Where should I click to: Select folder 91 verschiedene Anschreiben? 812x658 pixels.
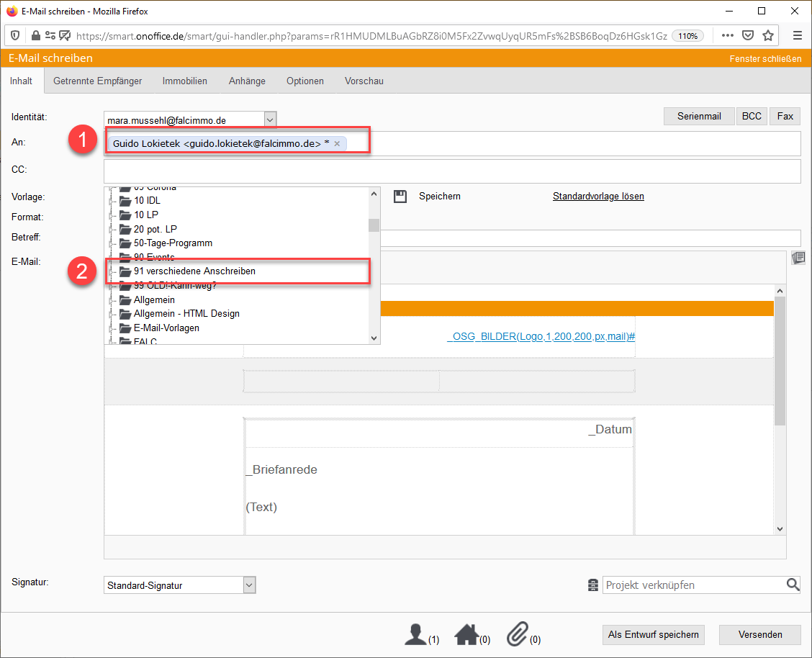pyautogui.click(x=194, y=271)
